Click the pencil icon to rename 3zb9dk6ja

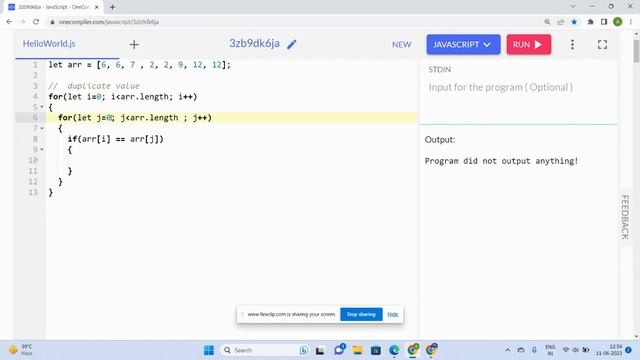coord(291,44)
